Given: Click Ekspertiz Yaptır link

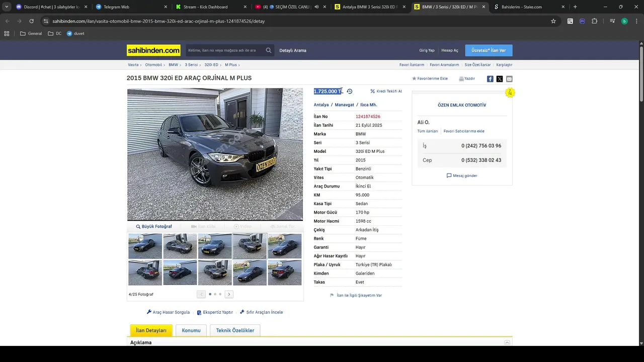Looking at the screenshot, I should click(x=215, y=312).
